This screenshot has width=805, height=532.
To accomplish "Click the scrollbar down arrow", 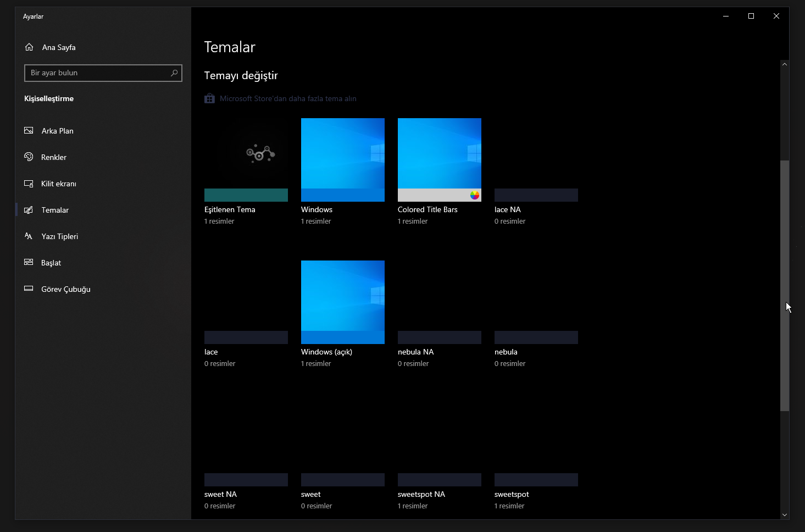I will click(x=785, y=515).
